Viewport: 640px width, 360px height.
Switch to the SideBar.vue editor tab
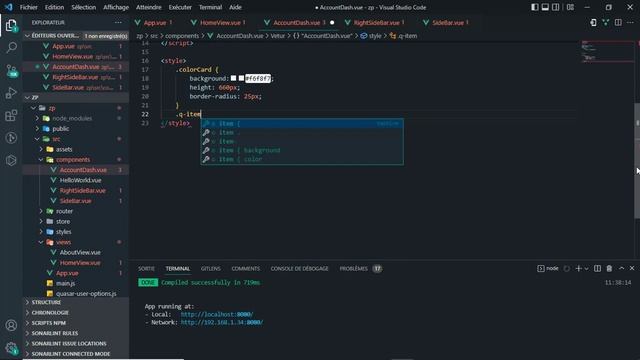click(448, 22)
